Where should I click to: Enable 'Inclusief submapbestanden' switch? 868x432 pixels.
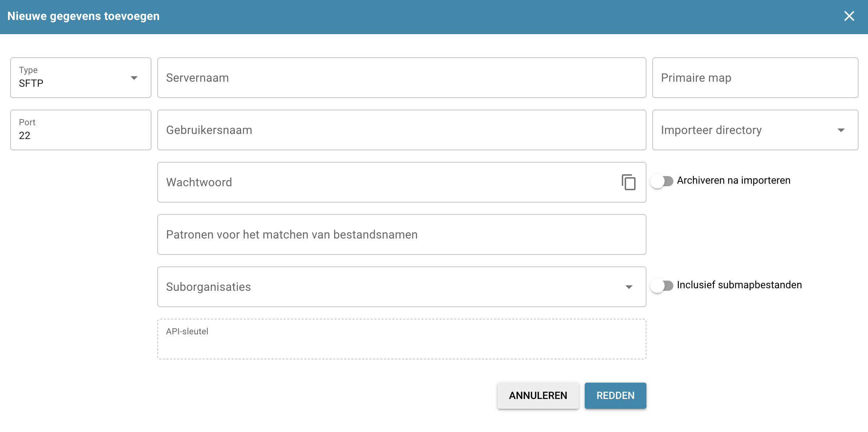pos(662,286)
